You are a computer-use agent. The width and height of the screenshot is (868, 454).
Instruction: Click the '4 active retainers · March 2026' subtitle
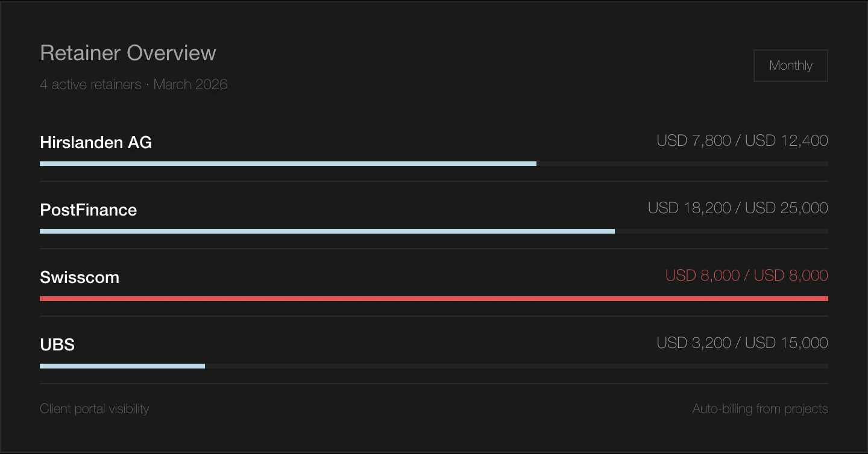click(133, 84)
